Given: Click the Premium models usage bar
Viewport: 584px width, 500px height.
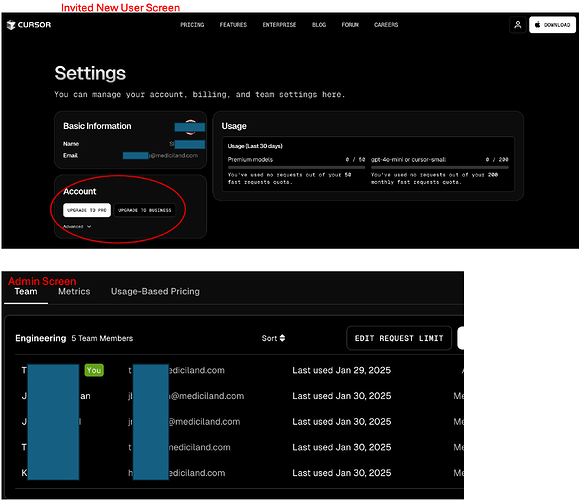Looking at the screenshot, I should (296, 167).
